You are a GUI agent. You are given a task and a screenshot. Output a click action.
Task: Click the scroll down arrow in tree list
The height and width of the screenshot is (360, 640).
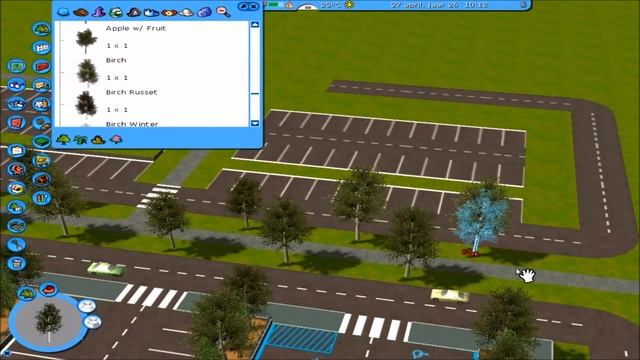click(x=255, y=123)
